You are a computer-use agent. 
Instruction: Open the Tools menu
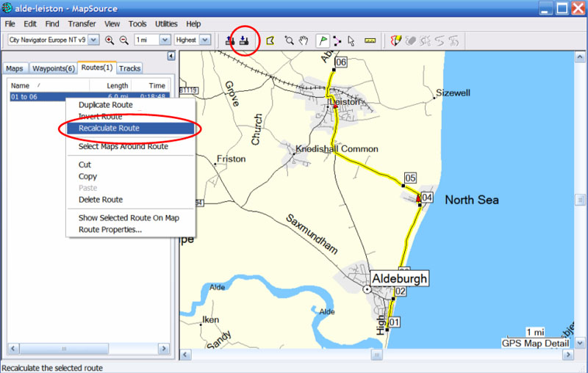[137, 24]
